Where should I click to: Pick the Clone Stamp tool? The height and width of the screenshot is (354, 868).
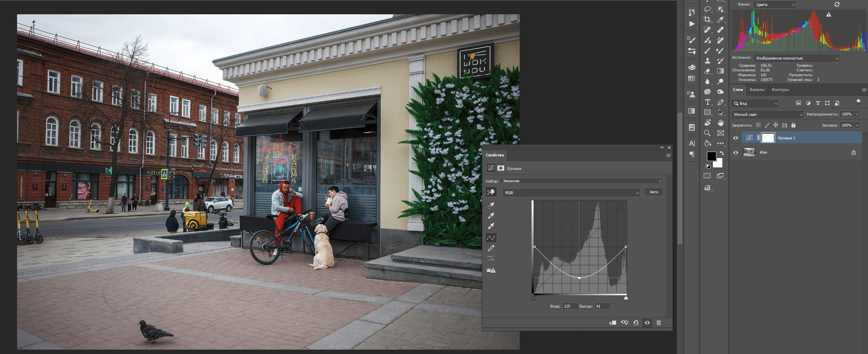coord(707,61)
